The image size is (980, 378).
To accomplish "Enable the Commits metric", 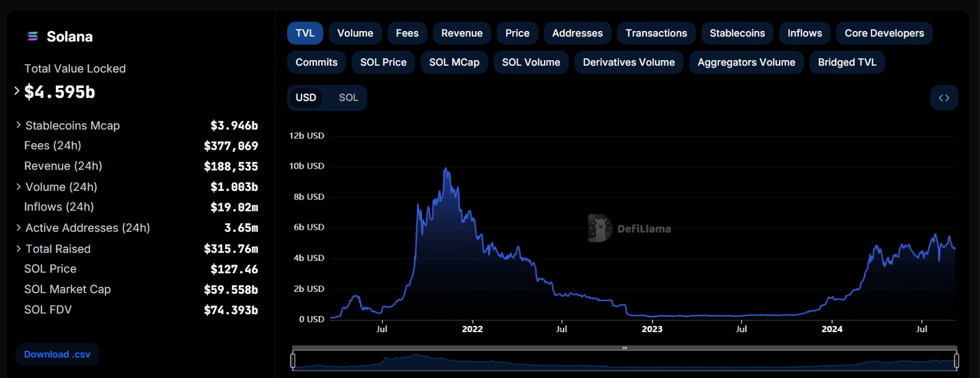I will click(x=317, y=63).
